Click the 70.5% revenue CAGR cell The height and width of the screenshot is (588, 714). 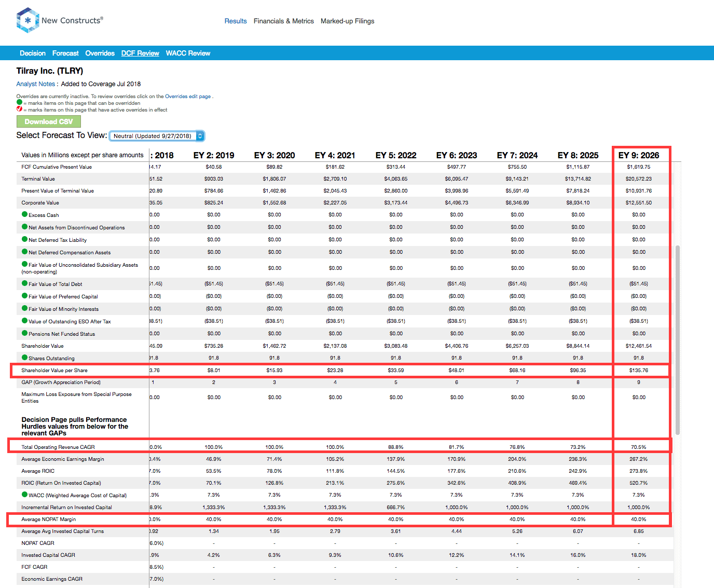click(639, 447)
